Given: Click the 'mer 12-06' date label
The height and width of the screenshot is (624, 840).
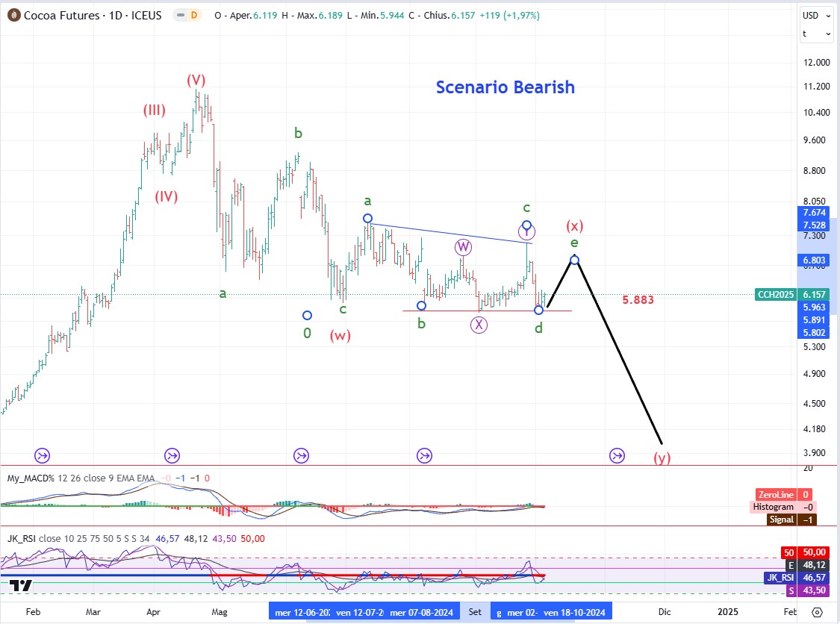Looking at the screenshot, I should tap(301, 612).
